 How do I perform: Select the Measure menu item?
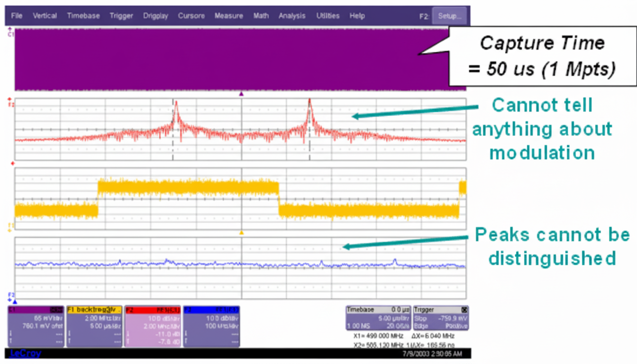228,16
